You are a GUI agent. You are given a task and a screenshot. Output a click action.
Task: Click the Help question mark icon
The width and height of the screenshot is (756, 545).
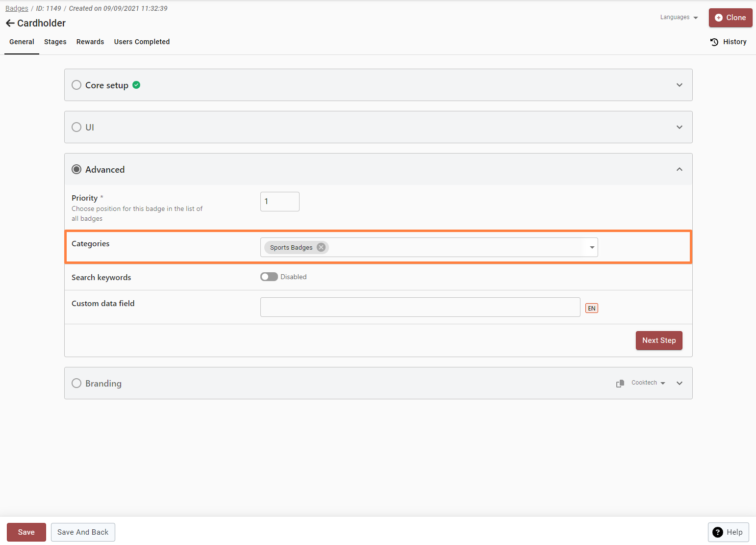(718, 532)
